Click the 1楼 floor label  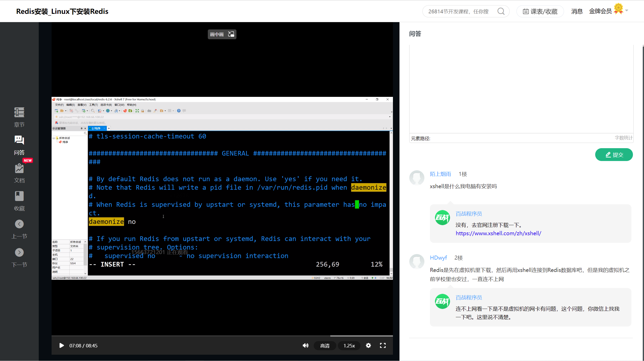(x=463, y=174)
